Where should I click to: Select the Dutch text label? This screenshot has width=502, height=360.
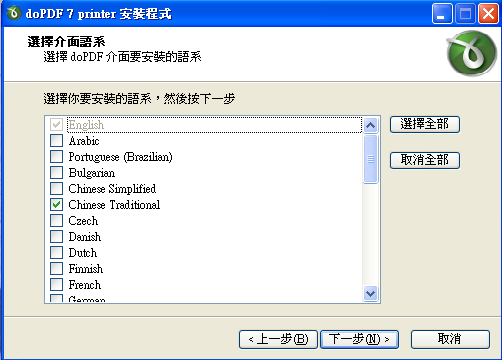83,253
